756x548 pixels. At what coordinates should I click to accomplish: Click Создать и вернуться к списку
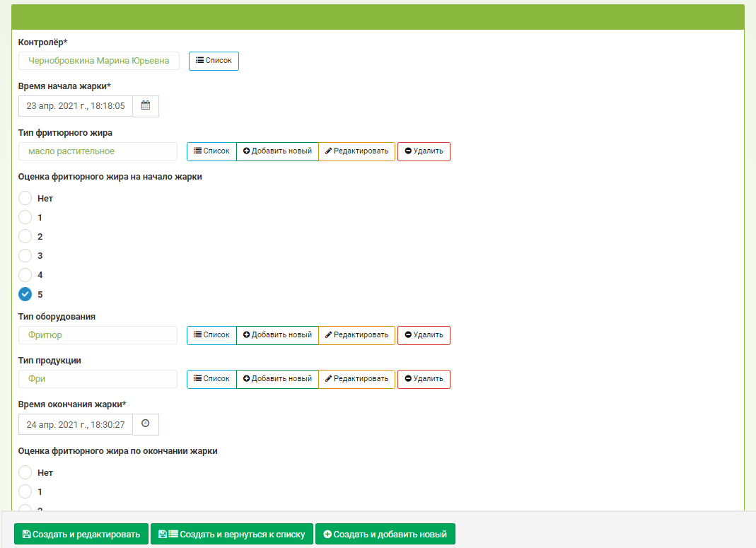(232, 534)
